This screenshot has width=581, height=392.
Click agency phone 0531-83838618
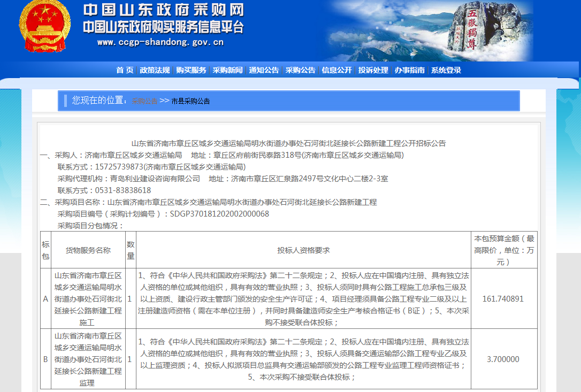pyautogui.click(x=123, y=190)
